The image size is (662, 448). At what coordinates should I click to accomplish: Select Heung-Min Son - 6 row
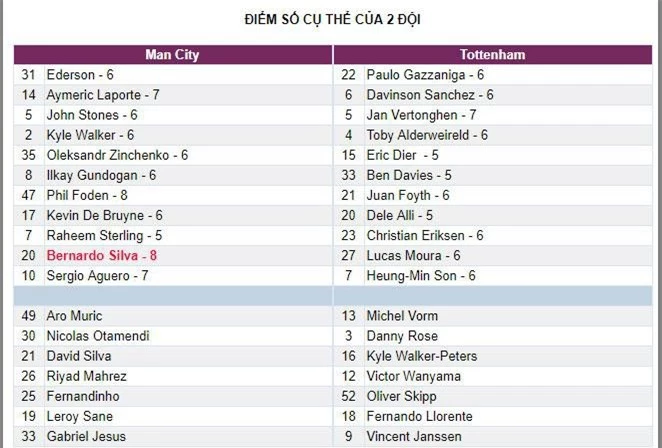point(421,275)
